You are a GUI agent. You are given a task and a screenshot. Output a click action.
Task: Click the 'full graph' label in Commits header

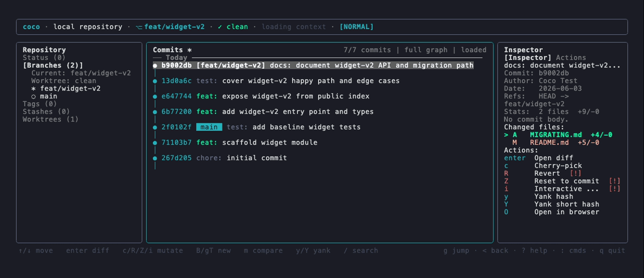pyautogui.click(x=426, y=50)
